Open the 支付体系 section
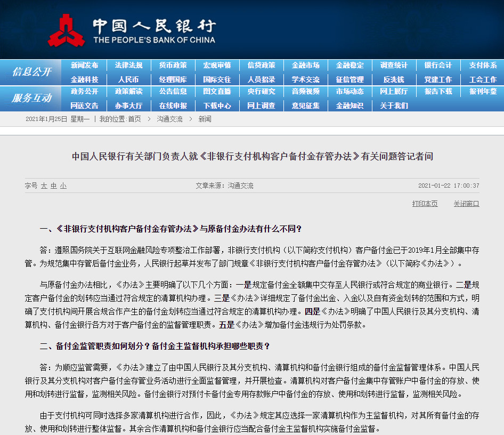The height and width of the screenshot is (435, 504). [483, 65]
